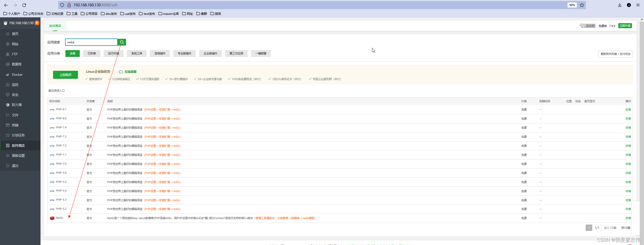Filter by 运行环境 category

[113, 53]
